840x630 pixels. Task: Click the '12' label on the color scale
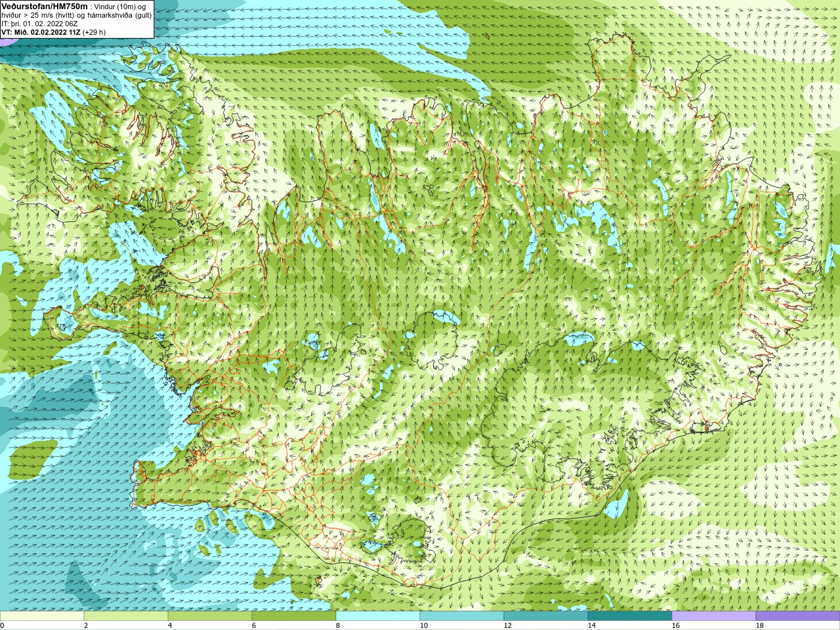(508, 625)
